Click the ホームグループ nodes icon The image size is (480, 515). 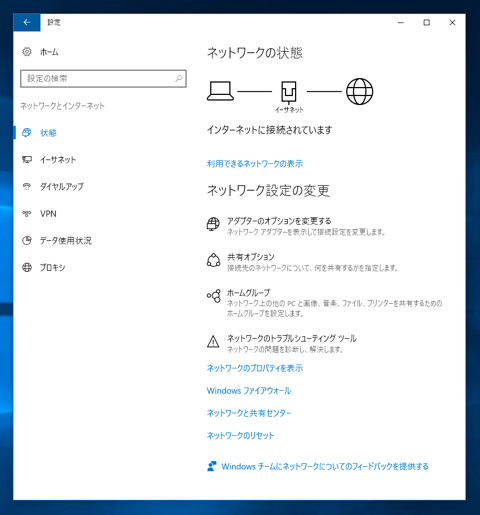click(x=214, y=296)
